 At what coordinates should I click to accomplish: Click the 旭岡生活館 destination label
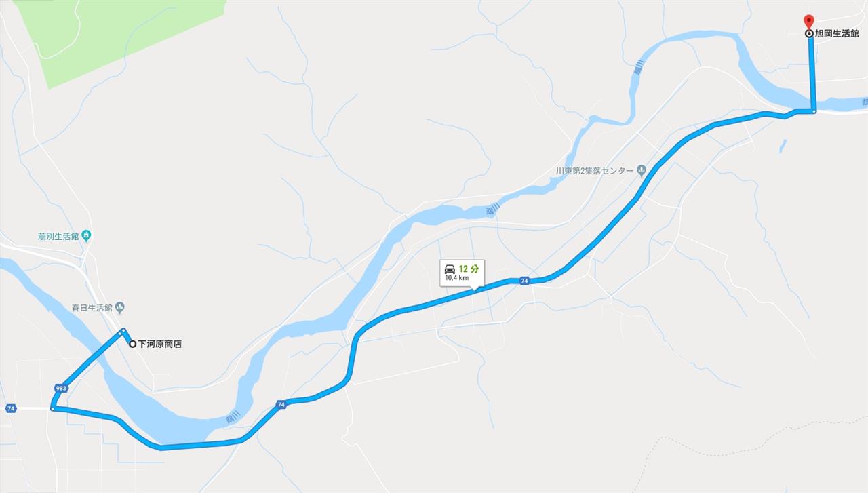point(837,33)
